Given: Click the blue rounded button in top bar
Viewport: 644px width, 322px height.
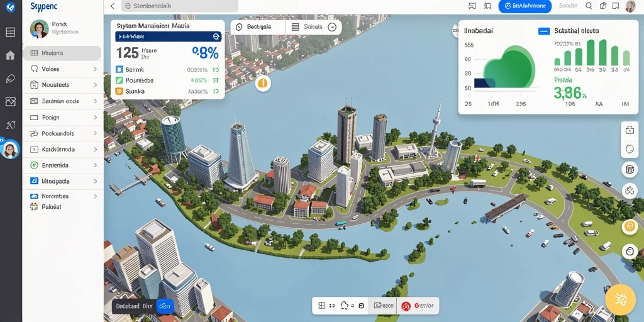Looking at the screenshot, I should tap(525, 6).
